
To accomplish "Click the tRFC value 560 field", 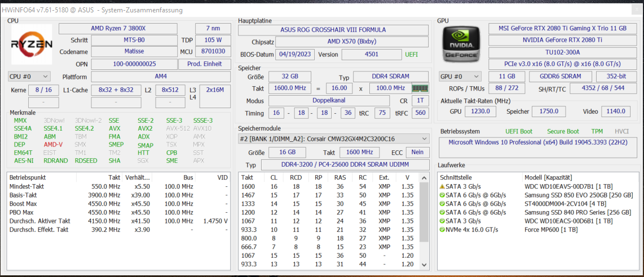I will (421, 113).
